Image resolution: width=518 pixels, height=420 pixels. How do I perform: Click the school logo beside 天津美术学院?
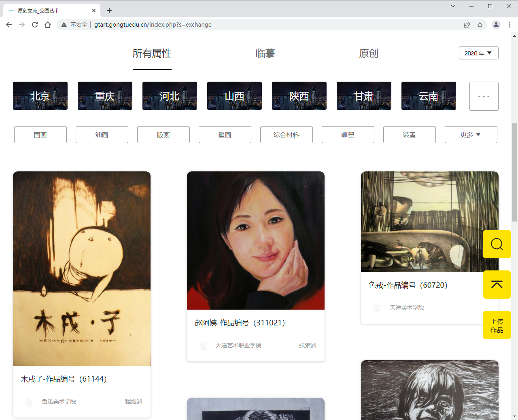pyautogui.click(x=377, y=308)
